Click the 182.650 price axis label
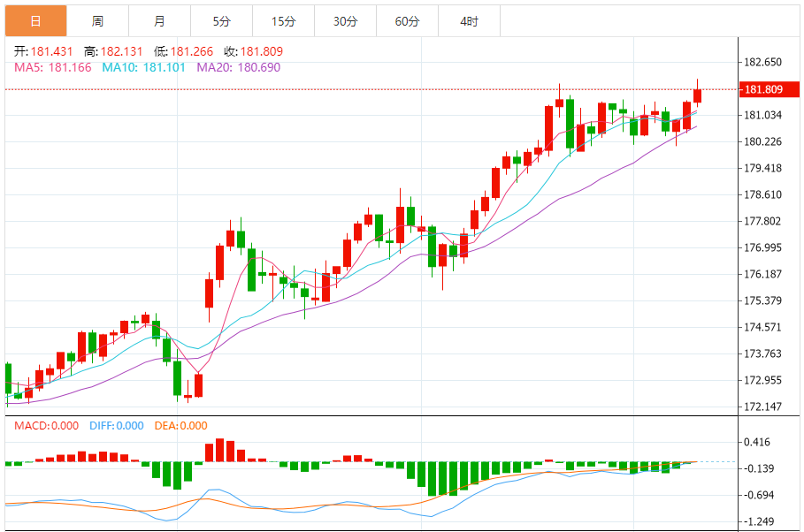The image size is (804, 532). [763, 62]
